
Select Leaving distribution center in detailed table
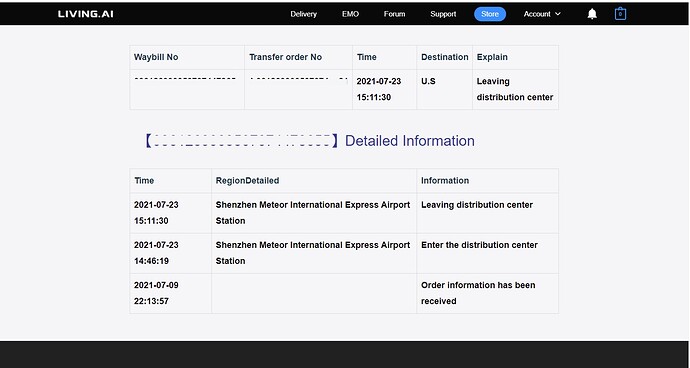tap(477, 205)
